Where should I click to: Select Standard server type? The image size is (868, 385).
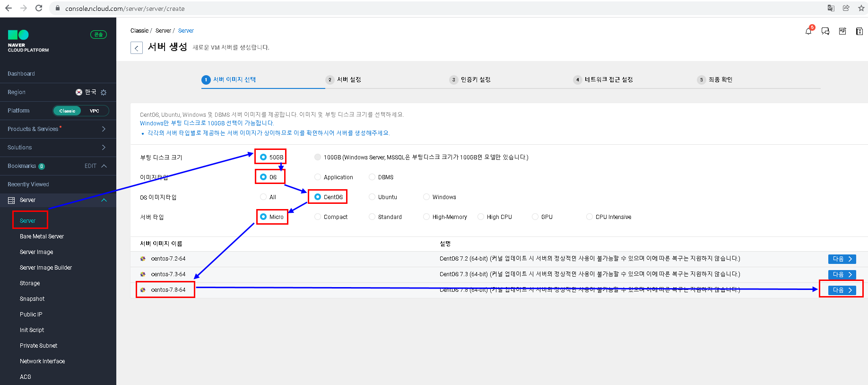(x=372, y=217)
